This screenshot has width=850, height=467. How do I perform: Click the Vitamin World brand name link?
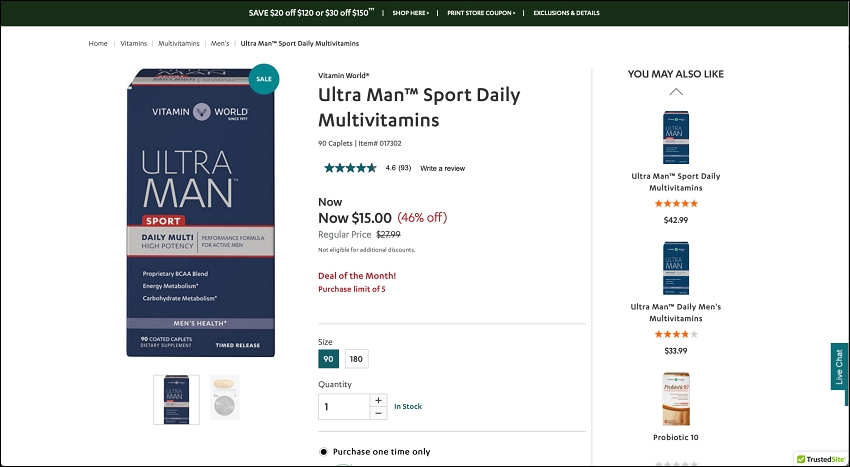click(344, 75)
